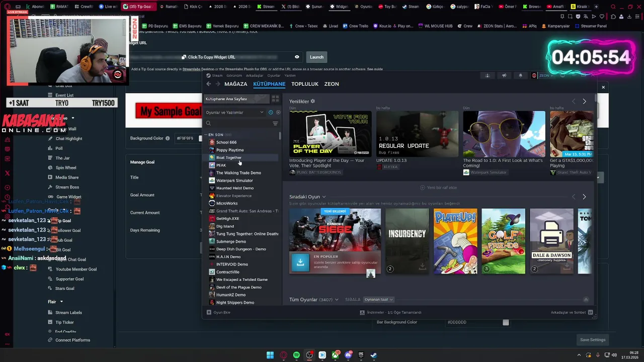This screenshot has width=644, height=362.
Task: Open advanced filter icon beside library search
Action: [275, 123]
